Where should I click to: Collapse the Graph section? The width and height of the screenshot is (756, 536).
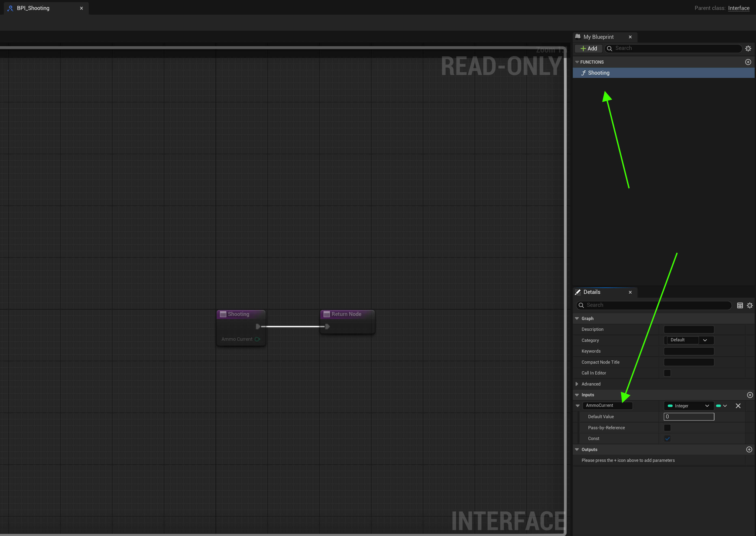[x=577, y=318]
